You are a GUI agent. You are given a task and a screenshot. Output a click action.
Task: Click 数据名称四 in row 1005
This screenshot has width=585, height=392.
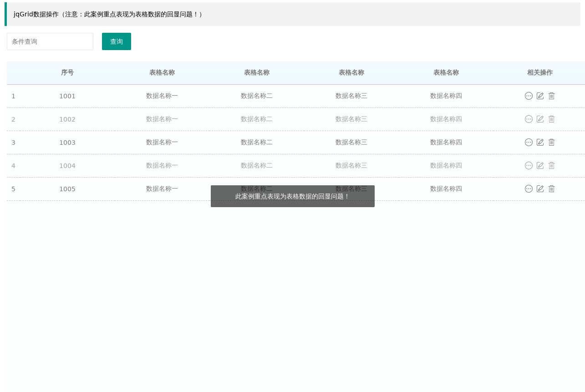click(446, 189)
